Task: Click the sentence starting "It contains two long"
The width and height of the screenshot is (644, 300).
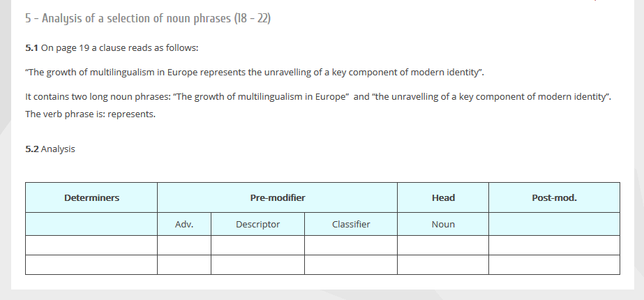Action: click(317, 97)
